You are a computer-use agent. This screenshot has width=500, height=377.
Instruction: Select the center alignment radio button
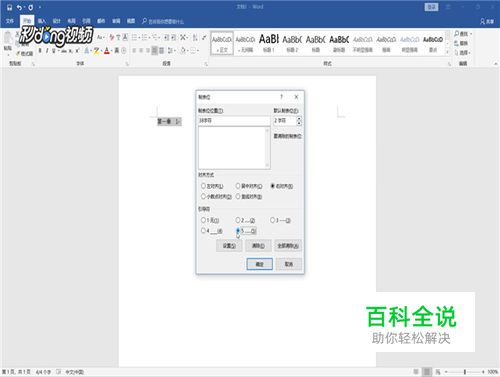click(238, 186)
